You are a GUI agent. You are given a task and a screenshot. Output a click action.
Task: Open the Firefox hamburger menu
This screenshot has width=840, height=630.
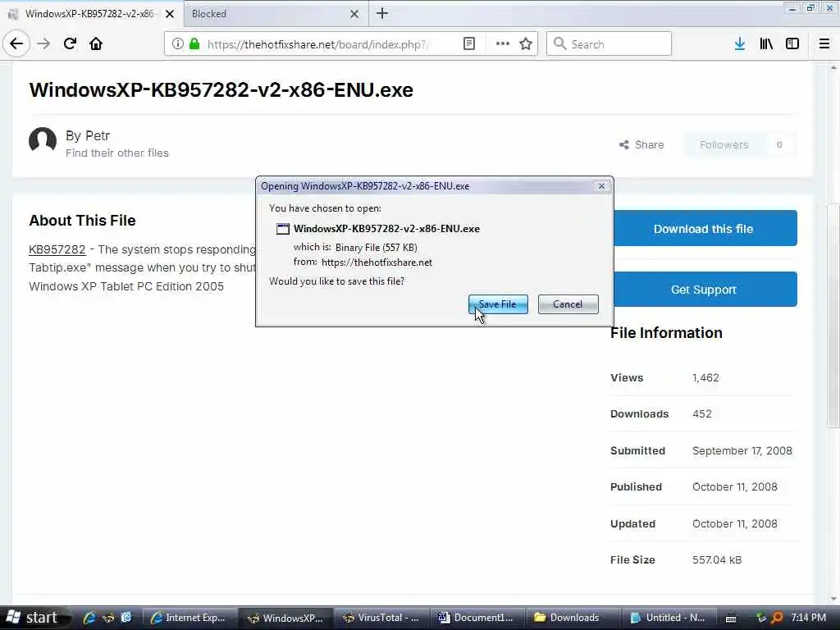click(x=824, y=44)
